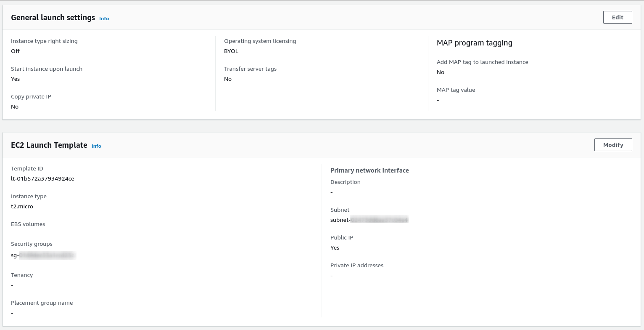Image resolution: width=644 pixels, height=330 pixels.
Task: Click the General launch settings heading
Action: coord(53,18)
